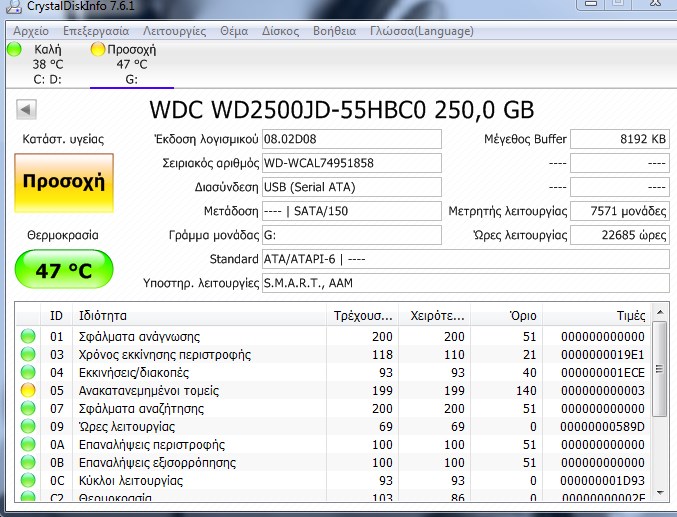Select row Σφάλματα αναζήτησης
677x517 pixels.
tap(333, 409)
